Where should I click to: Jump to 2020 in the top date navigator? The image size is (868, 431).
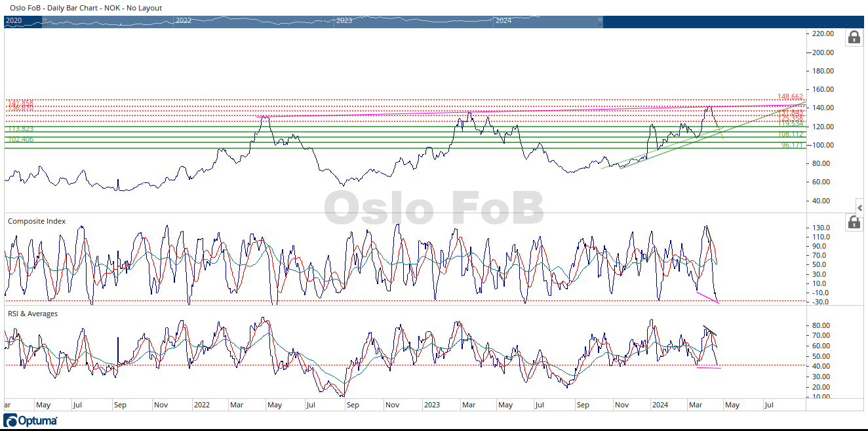pyautogui.click(x=14, y=21)
